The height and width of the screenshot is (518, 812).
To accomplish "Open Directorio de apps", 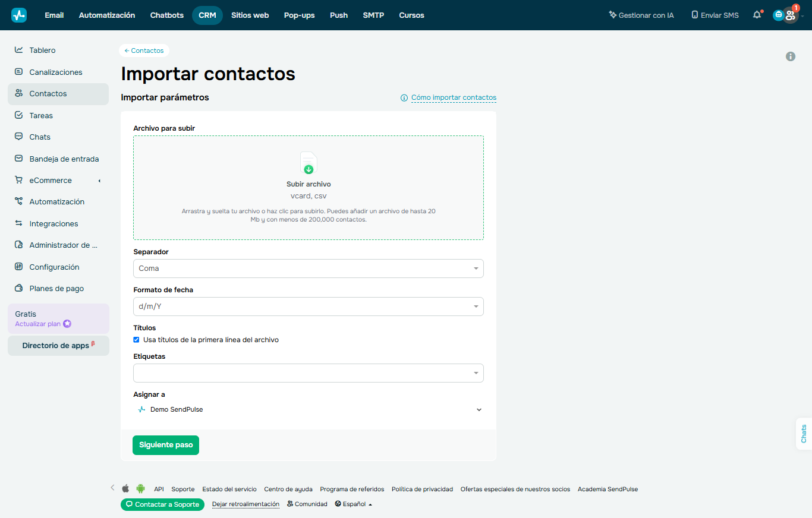I will point(58,346).
